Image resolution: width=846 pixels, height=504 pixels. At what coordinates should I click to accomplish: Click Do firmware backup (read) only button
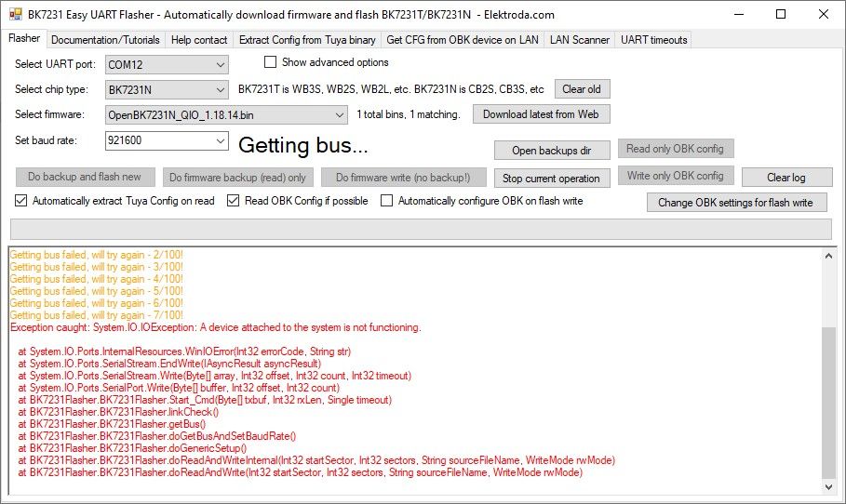point(238,178)
